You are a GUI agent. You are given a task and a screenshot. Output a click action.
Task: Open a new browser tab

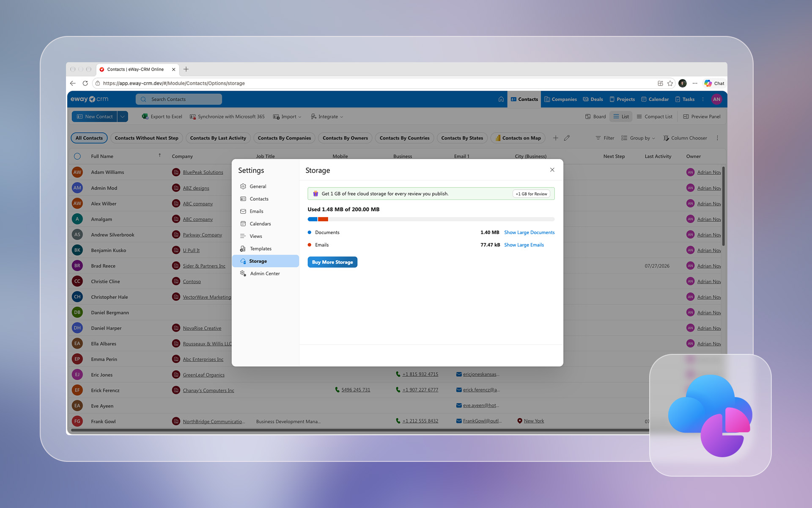pos(186,69)
